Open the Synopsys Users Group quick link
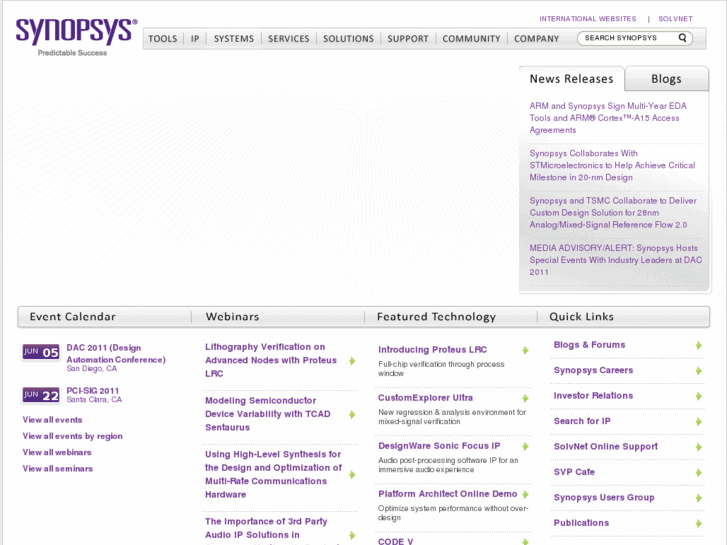The height and width of the screenshot is (545, 727). [604, 498]
